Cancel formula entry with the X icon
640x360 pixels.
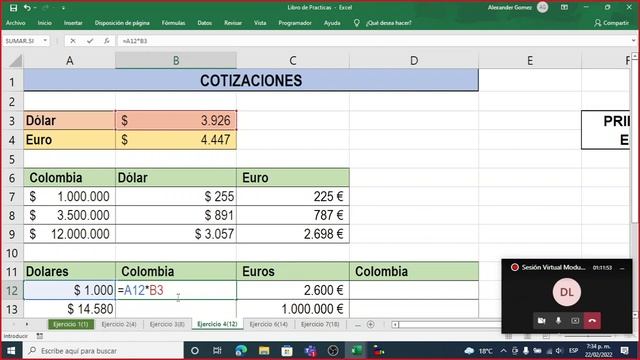pyautogui.click(x=73, y=41)
